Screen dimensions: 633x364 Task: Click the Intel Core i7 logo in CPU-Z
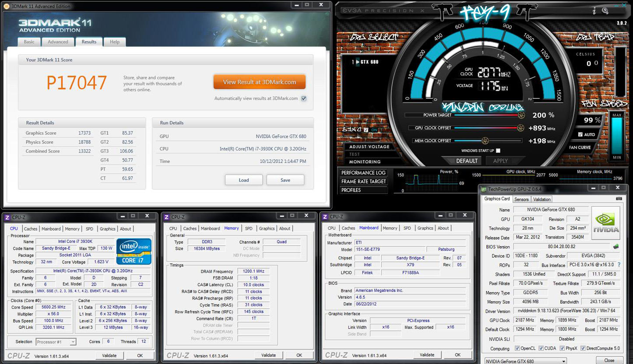[x=134, y=251]
